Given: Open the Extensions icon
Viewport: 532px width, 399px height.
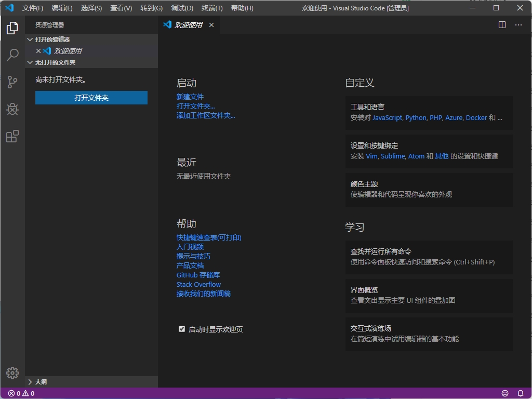Looking at the screenshot, I should point(12,136).
